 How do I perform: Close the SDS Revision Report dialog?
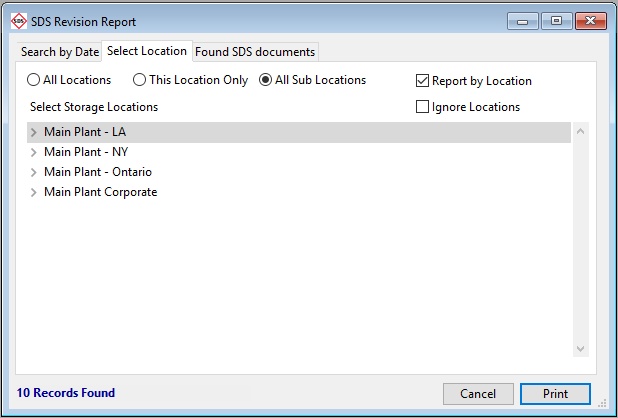(x=588, y=20)
